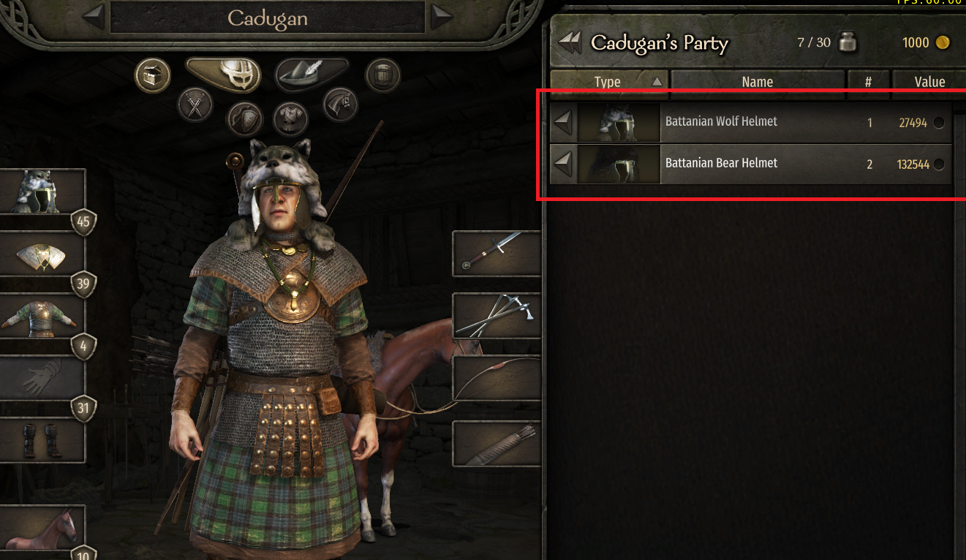Select the equipped sword weapon slot
The width and height of the screenshot is (966, 560).
pos(497,251)
